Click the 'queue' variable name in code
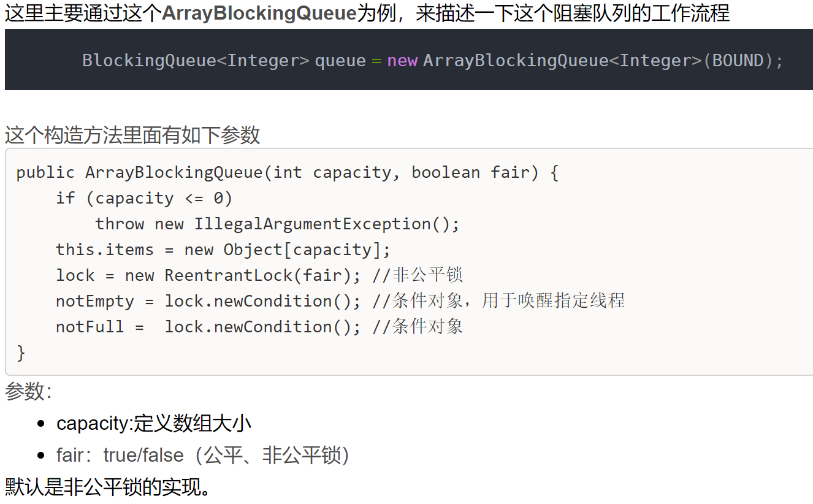Screen dimensions: 813x504 click(340, 61)
